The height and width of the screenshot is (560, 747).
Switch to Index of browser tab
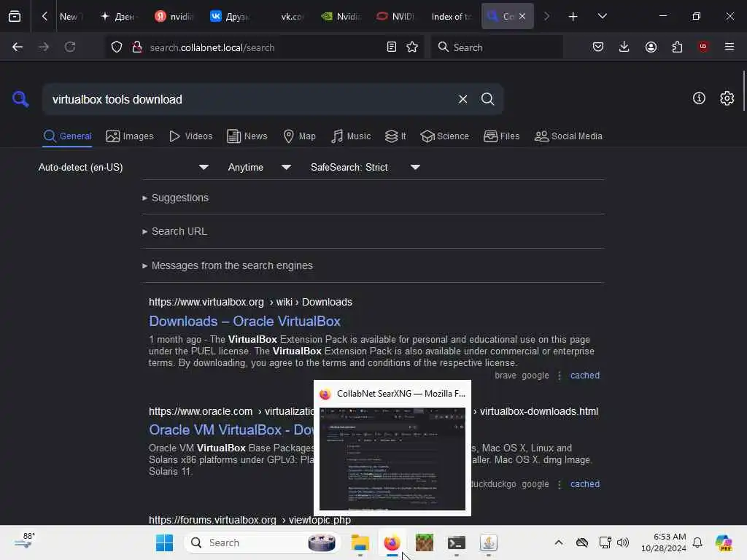pyautogui.click(x=451, y=17)
